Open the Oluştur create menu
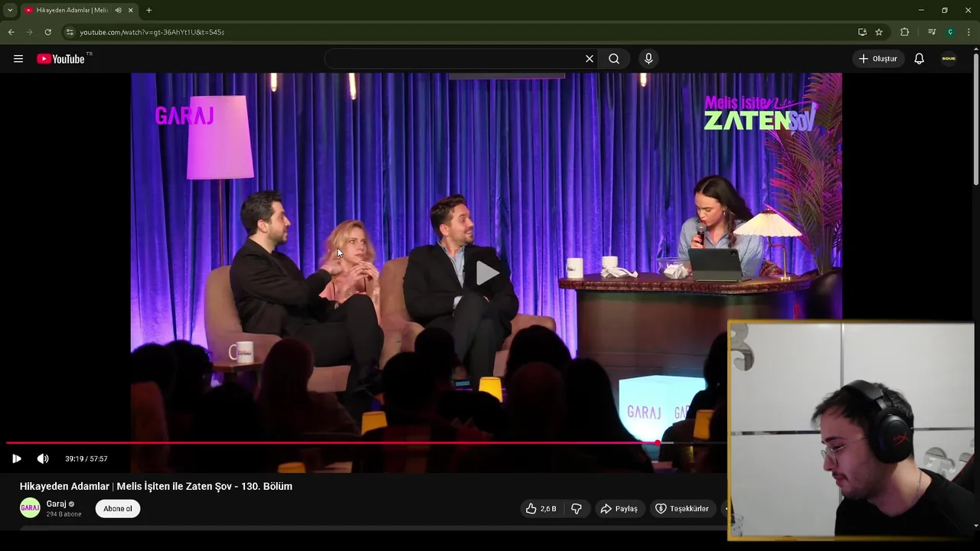The height and width of the screenshot is (551, 980). [x=878, y=59]
